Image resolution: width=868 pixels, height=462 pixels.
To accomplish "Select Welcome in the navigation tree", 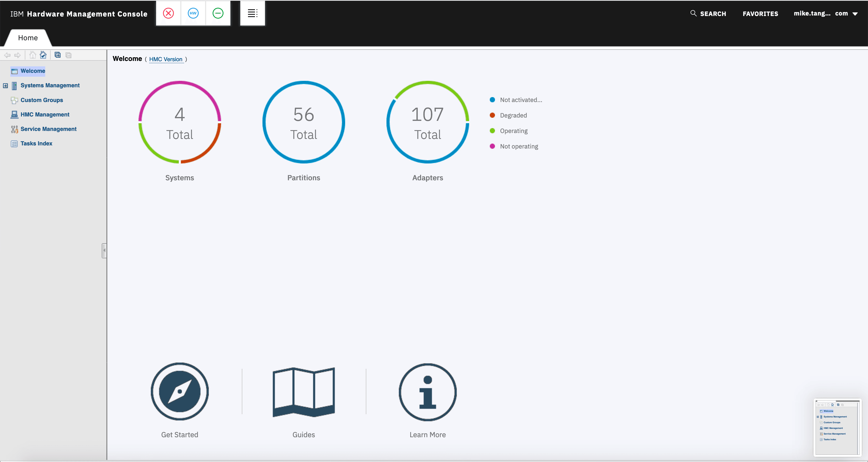I will tap(33, 71).
